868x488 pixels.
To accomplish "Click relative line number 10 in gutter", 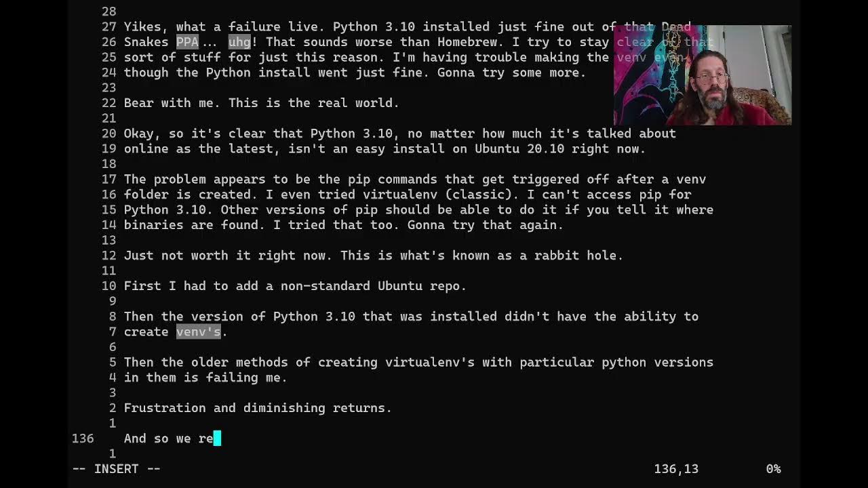I will click(x=108, y=286).
